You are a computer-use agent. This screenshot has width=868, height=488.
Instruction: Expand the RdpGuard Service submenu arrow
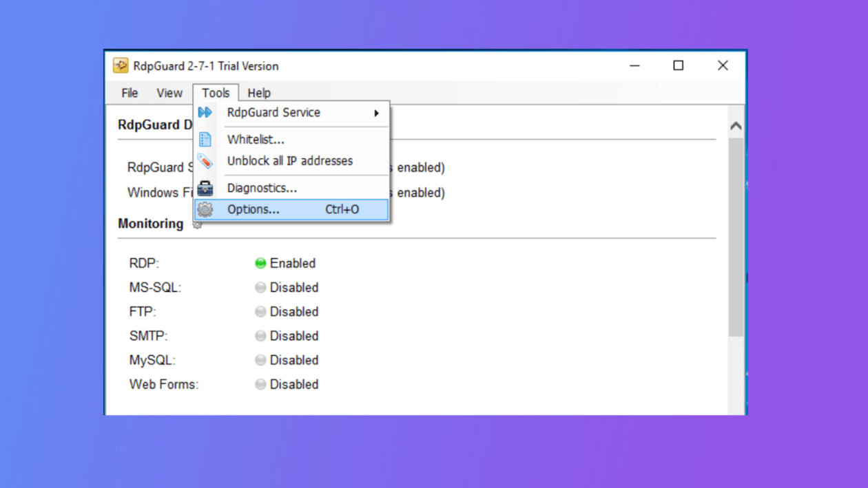pyautogui.click(x=377, y=113)
